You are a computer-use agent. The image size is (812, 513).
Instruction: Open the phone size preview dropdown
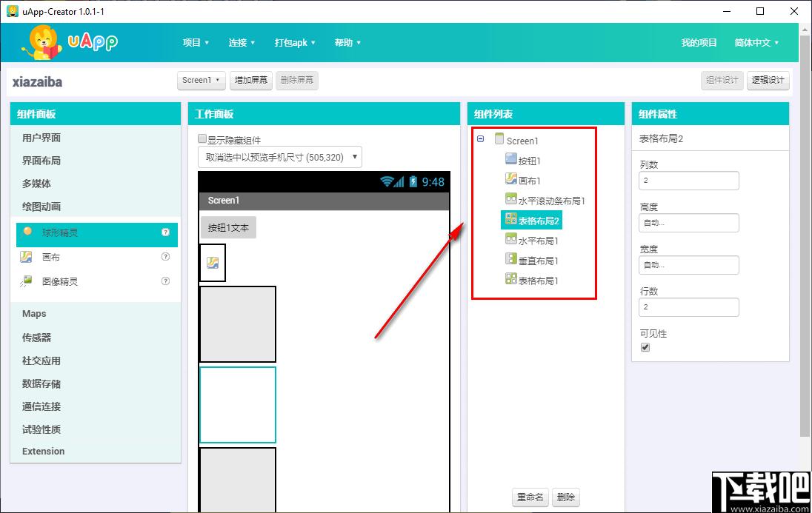(x=280, y=158)
